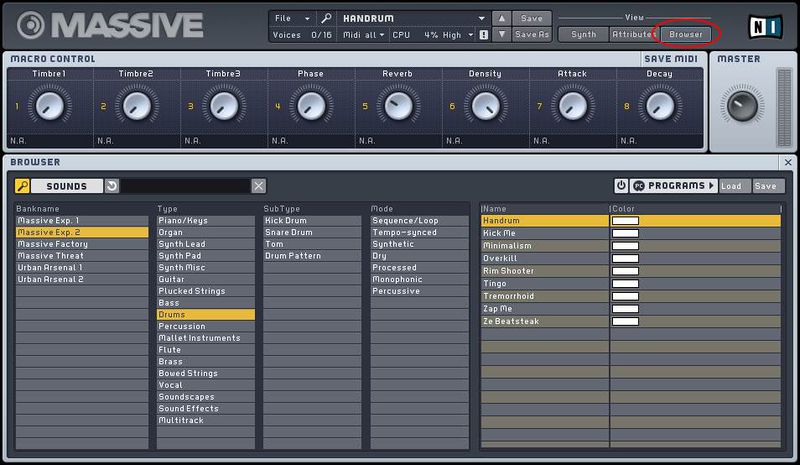Toggle the power button next to Programs
800x465 pixels.
[621, 186]
